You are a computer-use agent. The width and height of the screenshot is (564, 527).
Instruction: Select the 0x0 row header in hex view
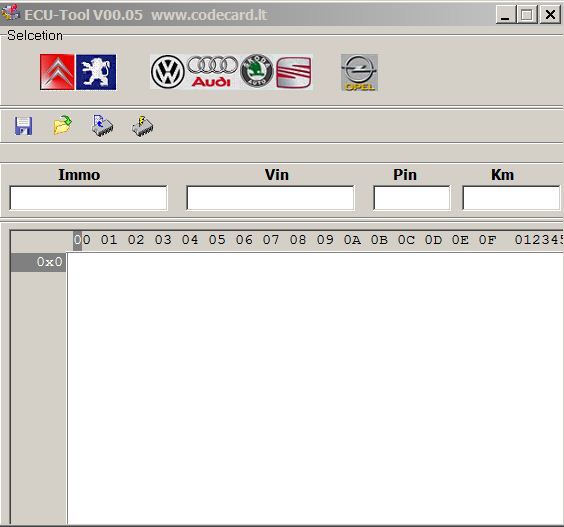38,262
